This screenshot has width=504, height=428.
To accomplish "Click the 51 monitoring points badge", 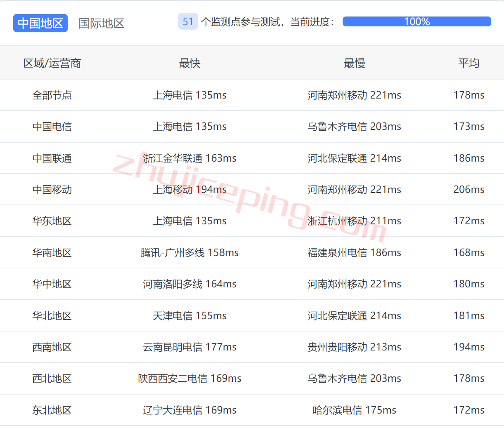I will tap(188, 21).
